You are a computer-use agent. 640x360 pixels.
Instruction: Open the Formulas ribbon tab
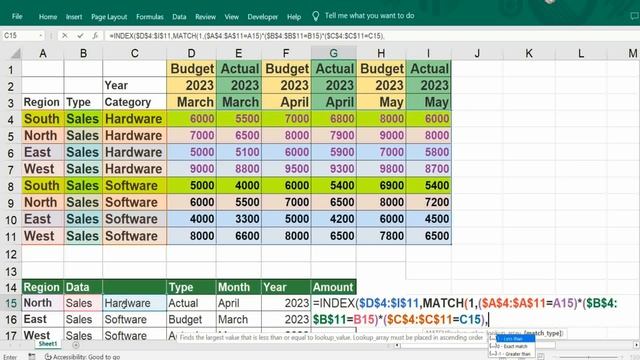pyautogui.click(x=150, y=17)
